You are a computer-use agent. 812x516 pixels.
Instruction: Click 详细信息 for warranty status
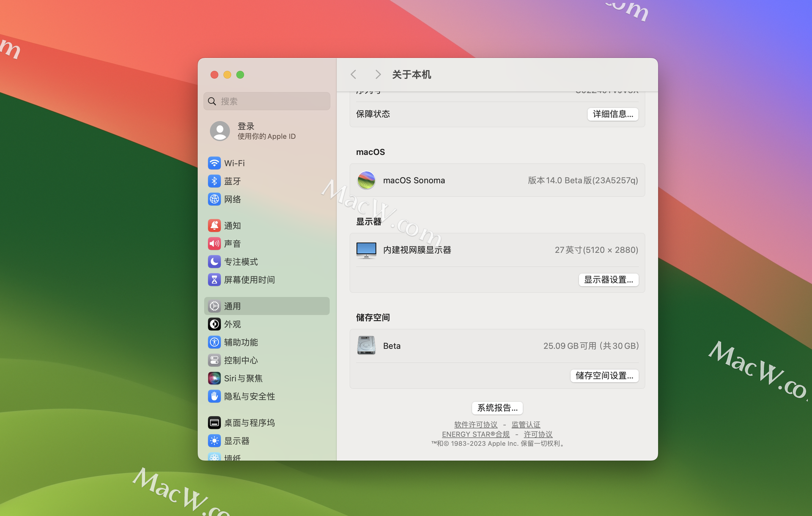click(x=612, y=115)
